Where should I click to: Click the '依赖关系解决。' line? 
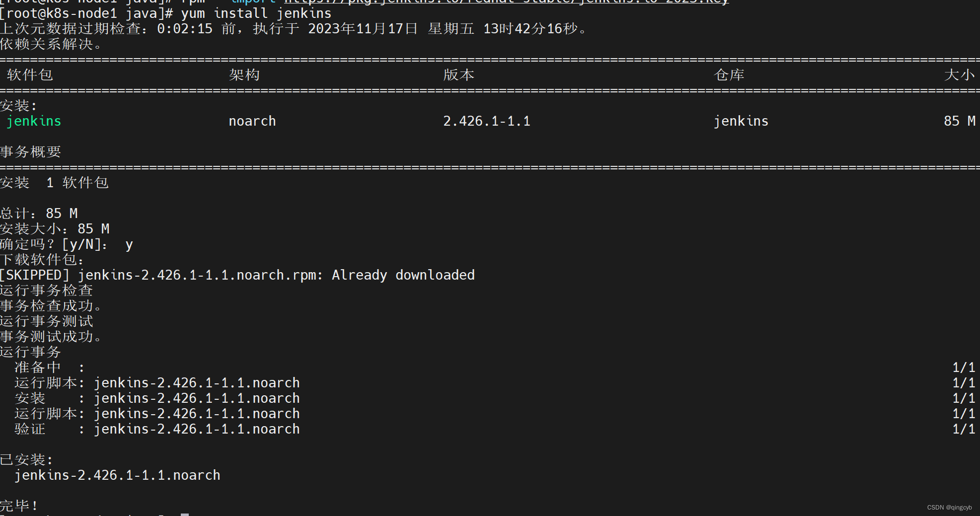51,44
